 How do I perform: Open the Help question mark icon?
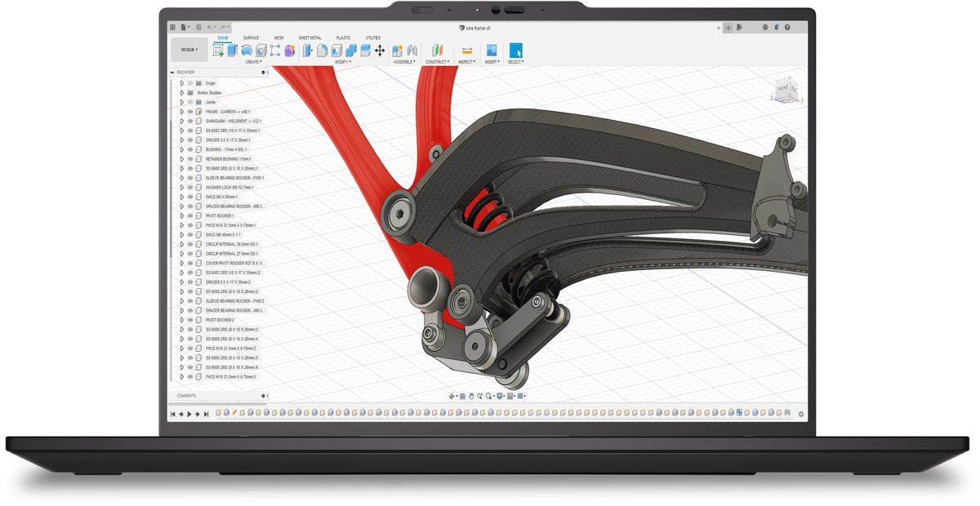(x=786, y=27)
